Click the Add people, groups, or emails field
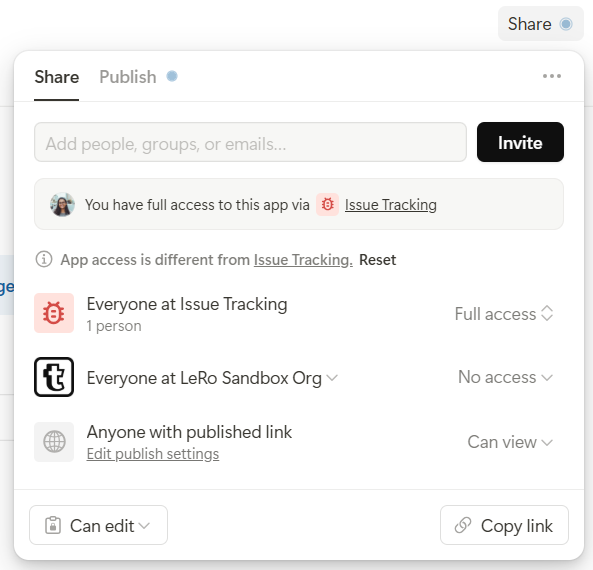593x570 pixels. (250, 142)
